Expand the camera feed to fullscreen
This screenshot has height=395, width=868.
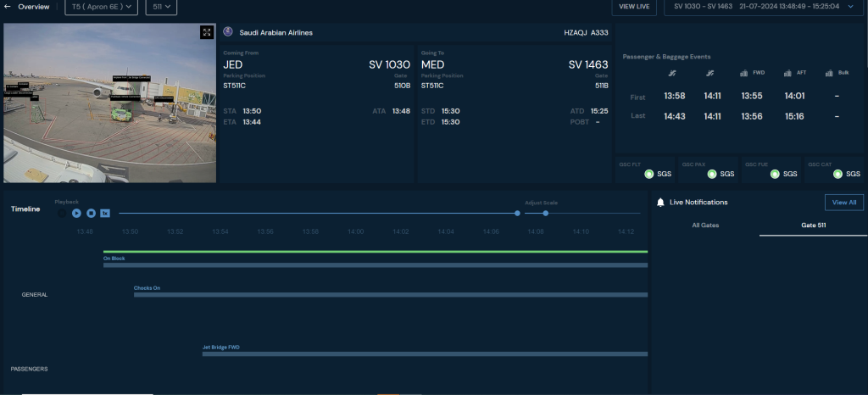(x=206, y=32)
